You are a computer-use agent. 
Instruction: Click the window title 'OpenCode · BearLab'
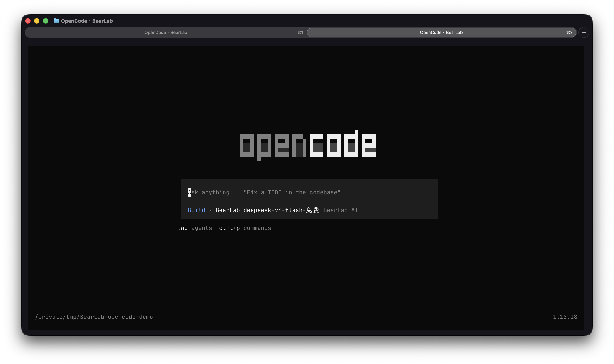click(87, 21)
